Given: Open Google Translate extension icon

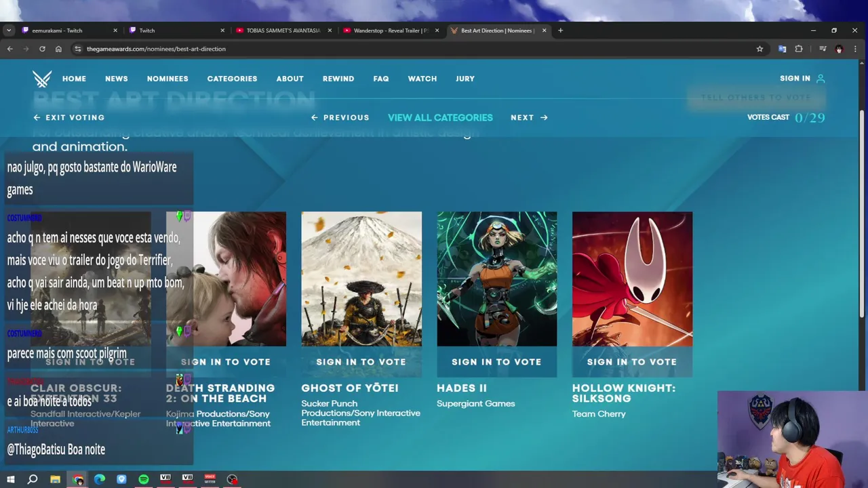Looking at the screenshot, I should point(782,49).
